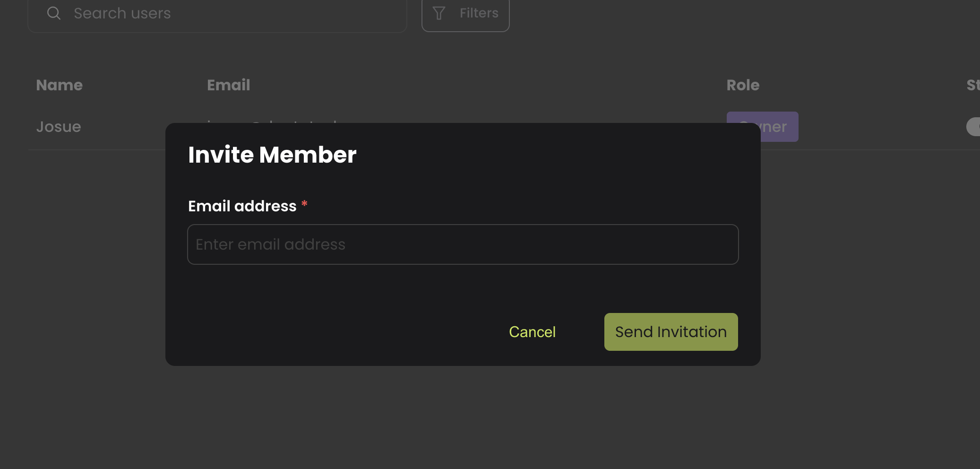The height and width of the screenshot is (469, 980).
Task: Cancel the Invite Member dialog
Action: (532, 332)
